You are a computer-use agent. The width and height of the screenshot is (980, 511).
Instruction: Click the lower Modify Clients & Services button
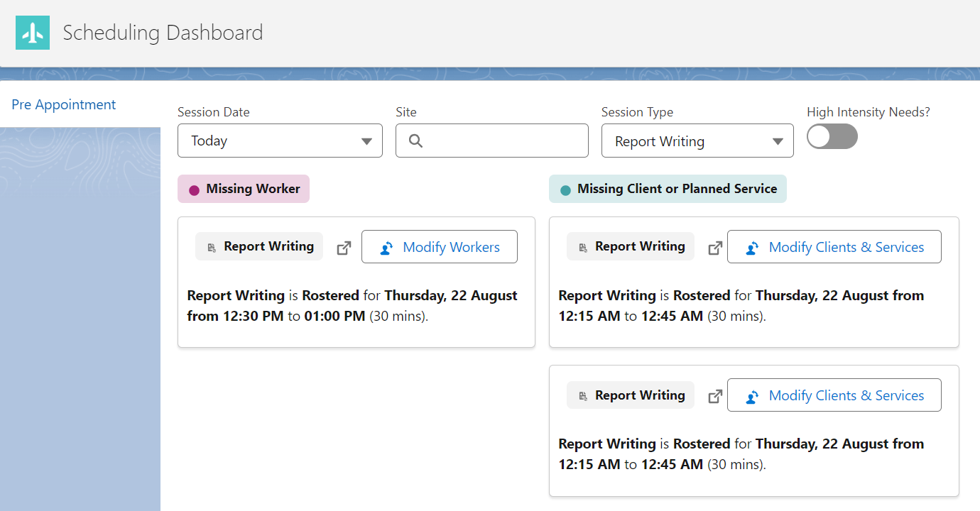834,395
